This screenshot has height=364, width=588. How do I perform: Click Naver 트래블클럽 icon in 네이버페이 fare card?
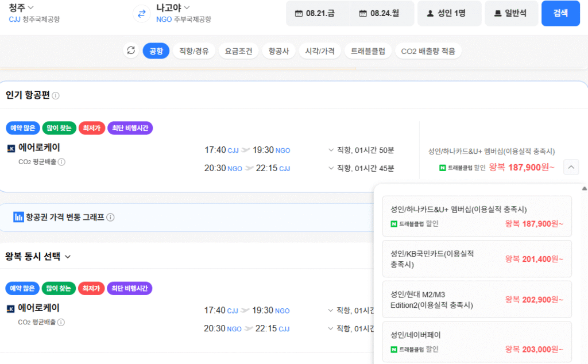click(394, 350)
